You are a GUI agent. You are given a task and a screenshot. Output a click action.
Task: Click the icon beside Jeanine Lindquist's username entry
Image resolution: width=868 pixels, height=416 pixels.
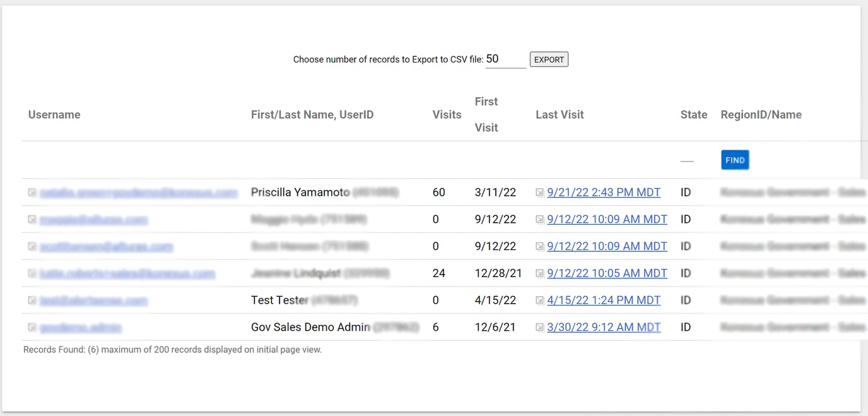[32, 273]
